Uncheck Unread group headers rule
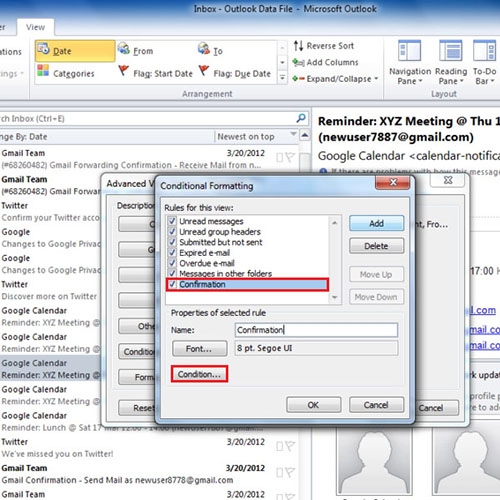The image size is (500, 500). 172,232
